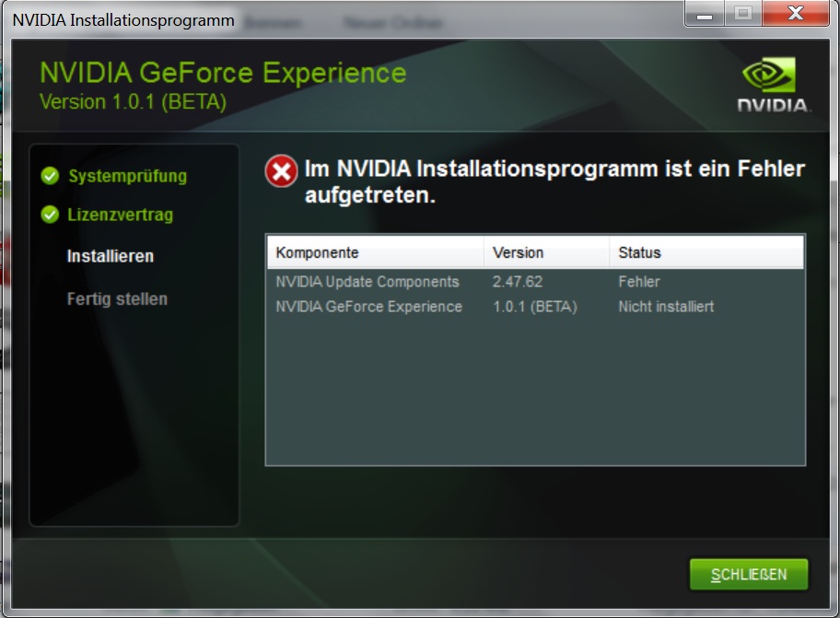Image resolution: width=840 pixels, height=618 pixels.
Task: Click the Komponente column header
Action: click(317, 252)
